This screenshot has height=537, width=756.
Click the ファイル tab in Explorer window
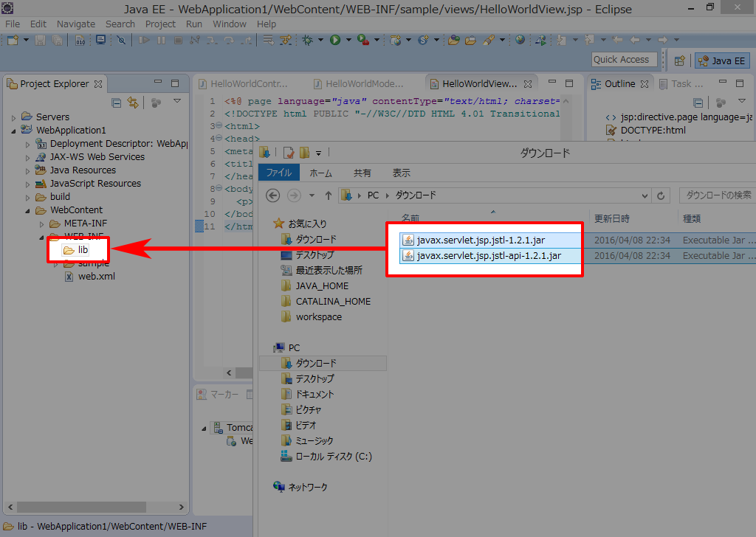pyautogui.click(x=278, y=173)
